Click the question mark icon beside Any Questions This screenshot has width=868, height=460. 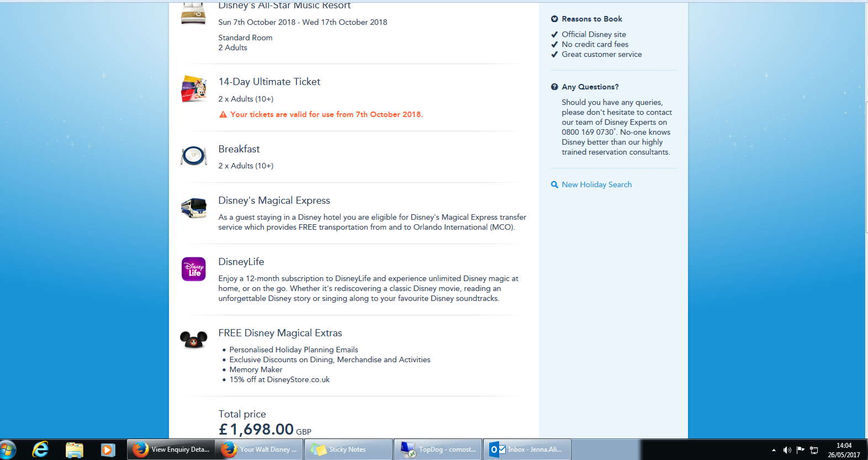554,87
